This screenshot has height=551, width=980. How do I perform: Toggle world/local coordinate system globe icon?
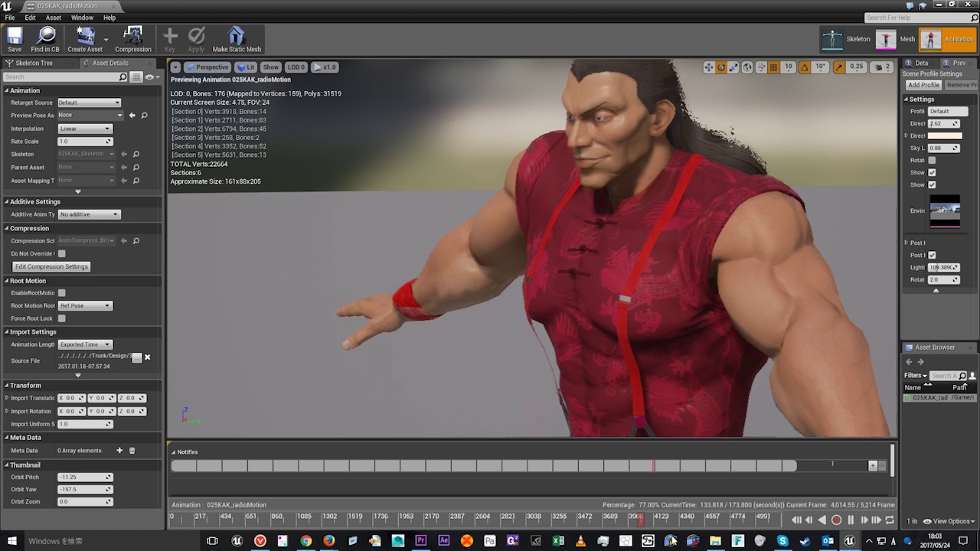[747, 67]
